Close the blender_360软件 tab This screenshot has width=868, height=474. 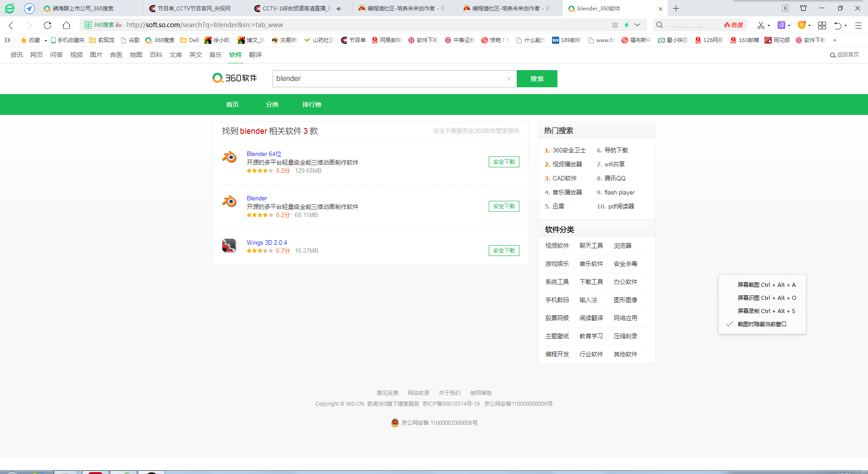[x=660, y=9]
